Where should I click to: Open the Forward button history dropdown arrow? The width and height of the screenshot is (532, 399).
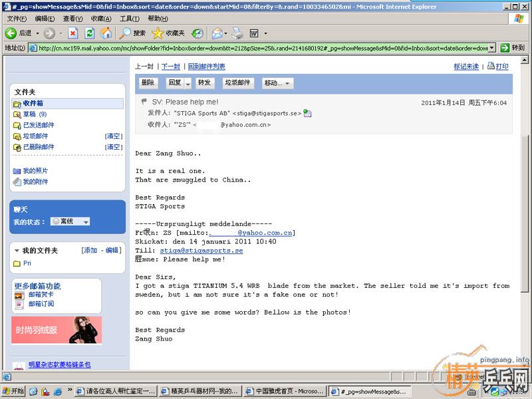61,33
